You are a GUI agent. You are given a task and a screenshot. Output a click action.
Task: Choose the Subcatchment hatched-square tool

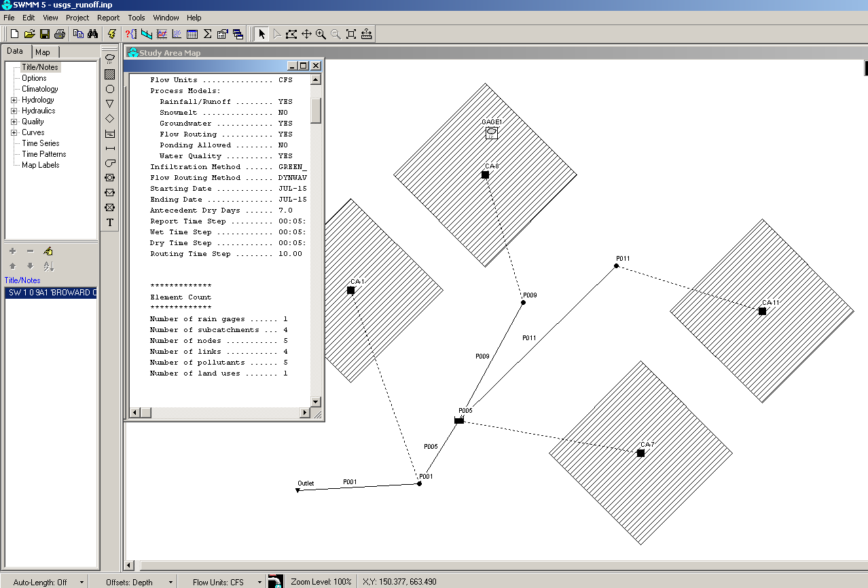coord(110,74)
